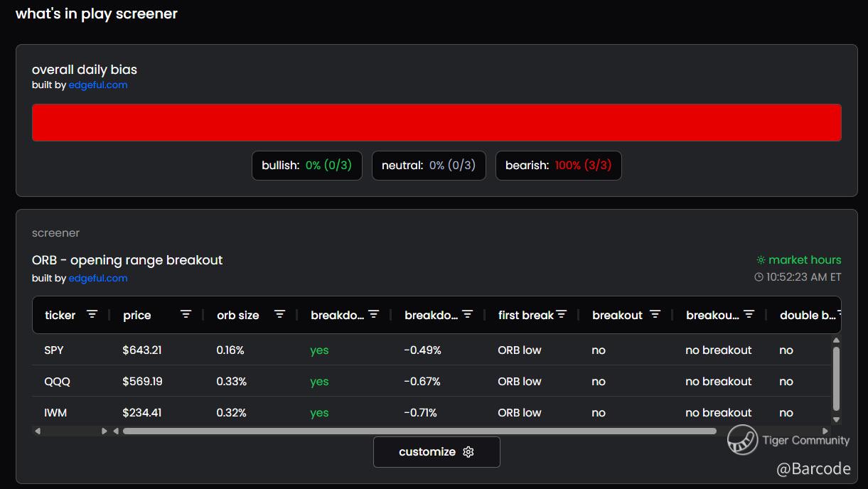Screen dimensions: 868x489
Task: Open filter for breakdown column with percentage values
Action: click(x=467, y=314)
